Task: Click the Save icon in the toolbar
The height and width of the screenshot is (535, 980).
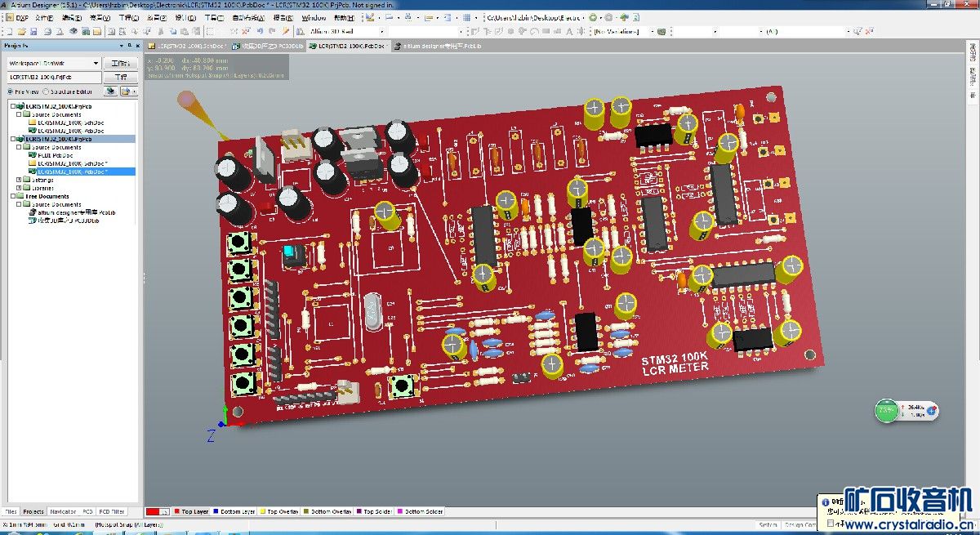Action: (x=34, y=32)
